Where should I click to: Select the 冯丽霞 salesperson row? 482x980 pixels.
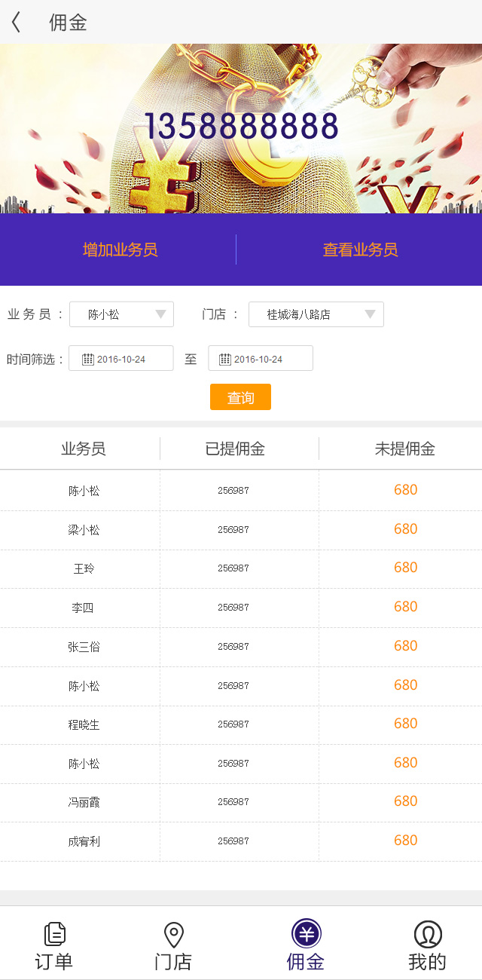tap(84, 802)
